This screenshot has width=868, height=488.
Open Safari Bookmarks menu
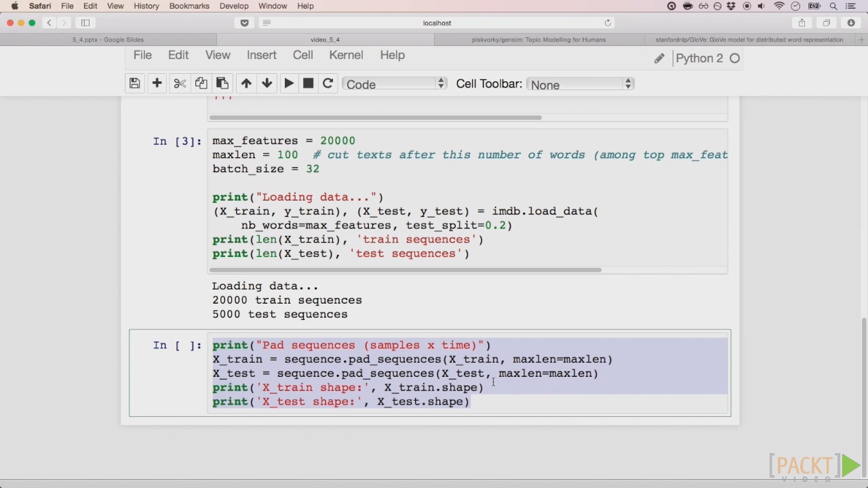(189, 5)
